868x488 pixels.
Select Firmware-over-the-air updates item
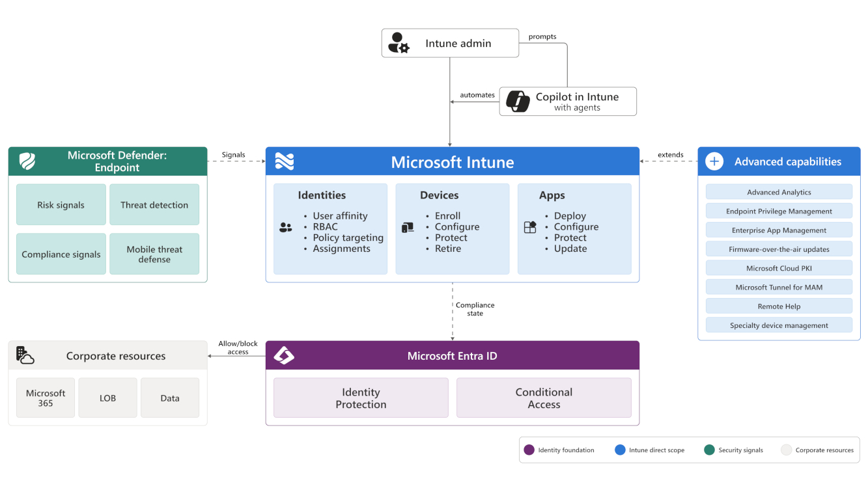pos(779,249)
